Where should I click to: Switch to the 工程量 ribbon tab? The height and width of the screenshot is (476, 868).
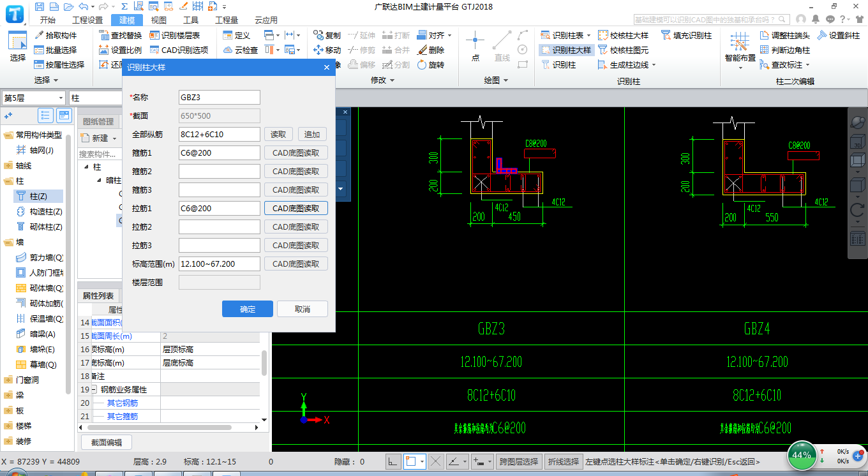point(227,20)
